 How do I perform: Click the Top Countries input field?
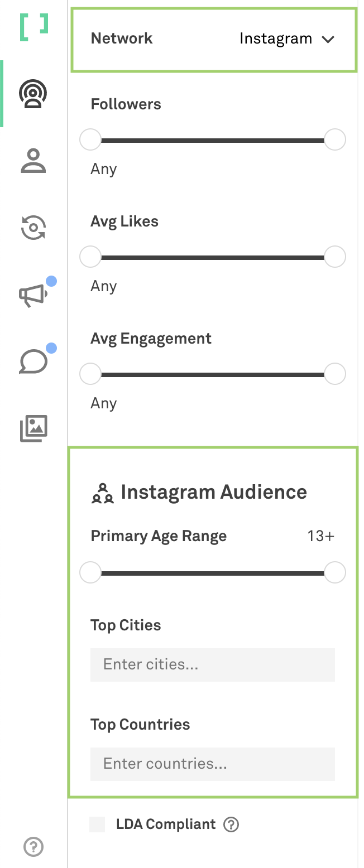(x=213, y=764)
